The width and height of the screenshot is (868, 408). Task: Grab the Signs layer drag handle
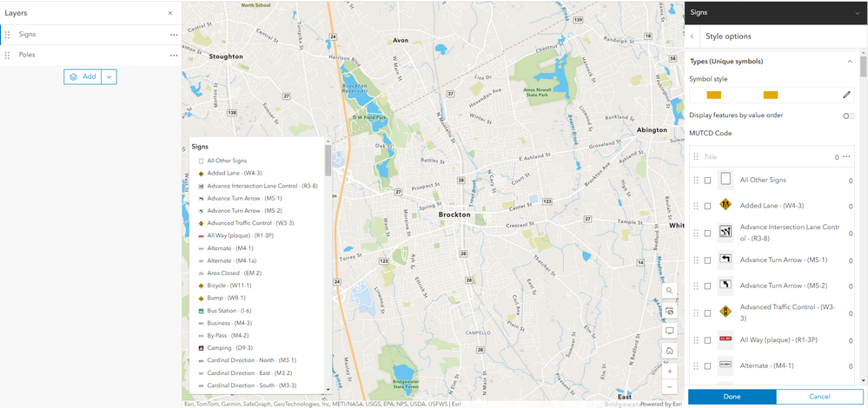pos(7,35)
